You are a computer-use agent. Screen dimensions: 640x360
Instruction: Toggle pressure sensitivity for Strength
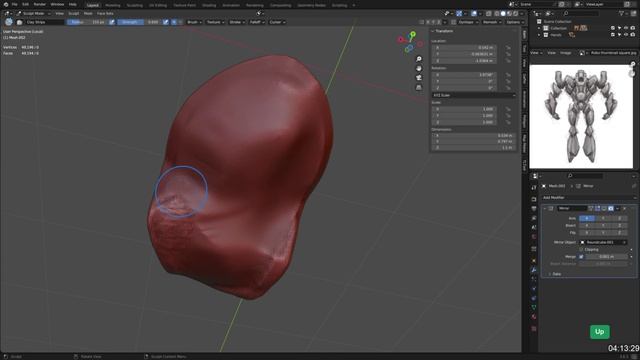click(166, 22)
